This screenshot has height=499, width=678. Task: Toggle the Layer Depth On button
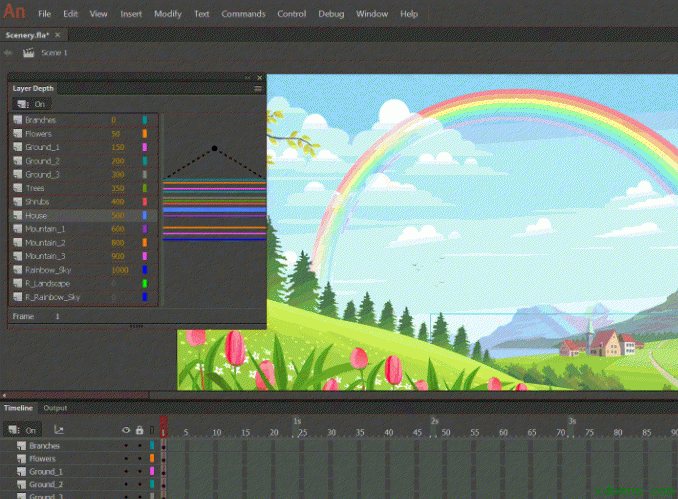(x=31, y=104)
